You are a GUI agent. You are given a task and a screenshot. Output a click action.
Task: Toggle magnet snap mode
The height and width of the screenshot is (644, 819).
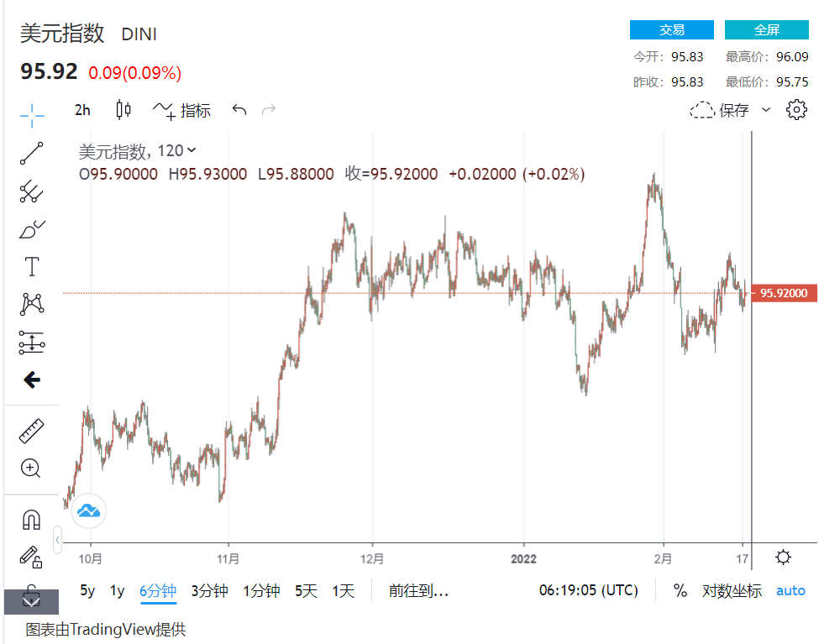(32, 520)
